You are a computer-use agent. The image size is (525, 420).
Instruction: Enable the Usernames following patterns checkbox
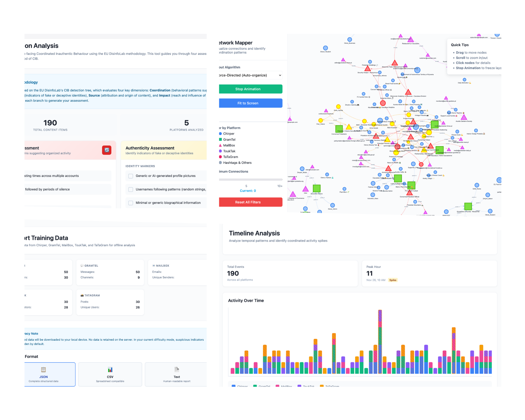[131, 189]
